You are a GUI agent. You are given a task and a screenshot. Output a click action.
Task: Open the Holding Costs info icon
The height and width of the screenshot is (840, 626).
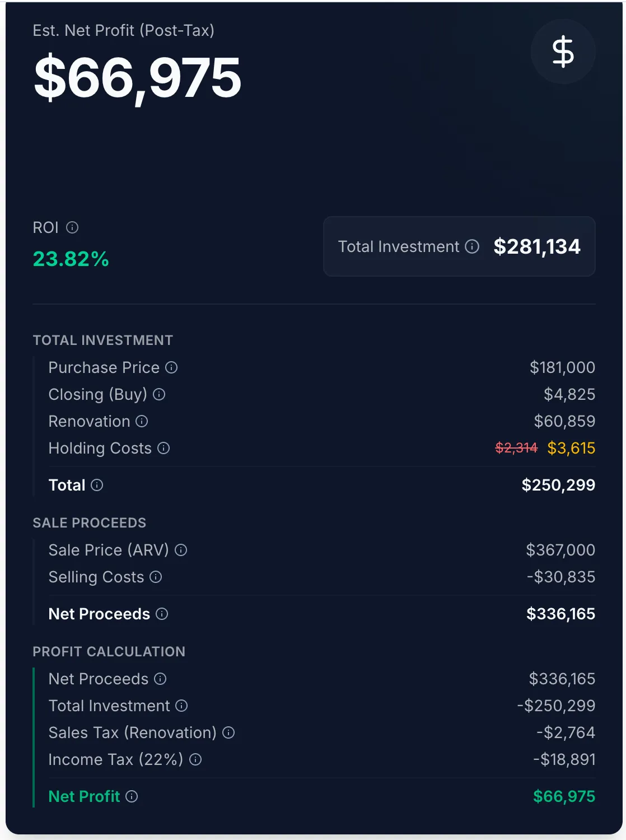163,448
